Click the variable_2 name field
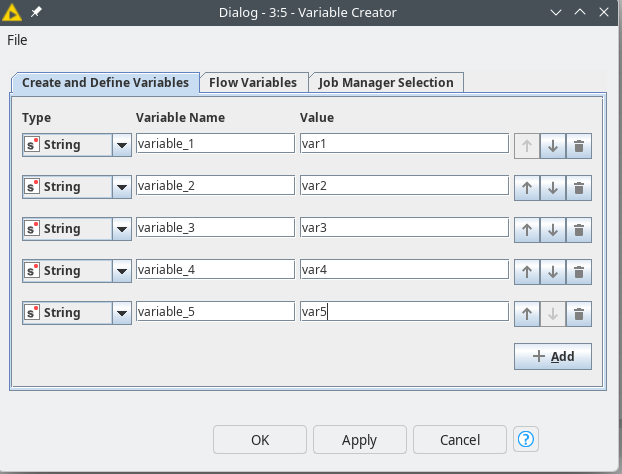 pos(214,187)
